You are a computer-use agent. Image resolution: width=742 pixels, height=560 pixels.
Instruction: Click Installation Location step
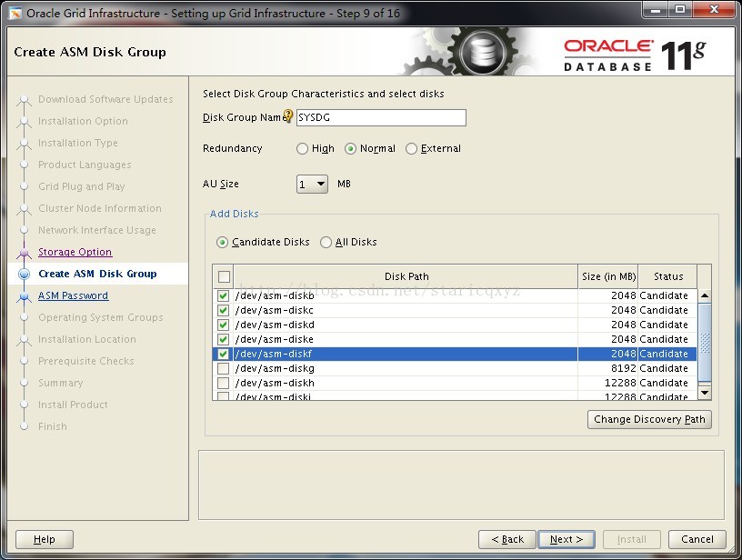click(x=87, y=339)
